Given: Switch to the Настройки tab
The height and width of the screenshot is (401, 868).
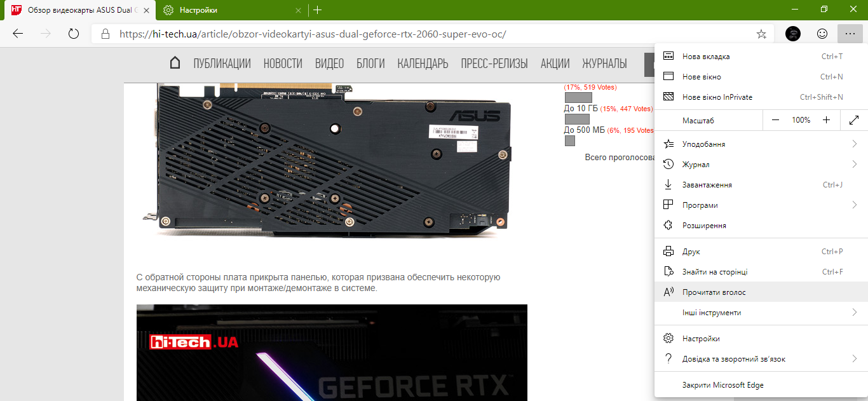Looking at the screenshot, I should pos(198,10).
